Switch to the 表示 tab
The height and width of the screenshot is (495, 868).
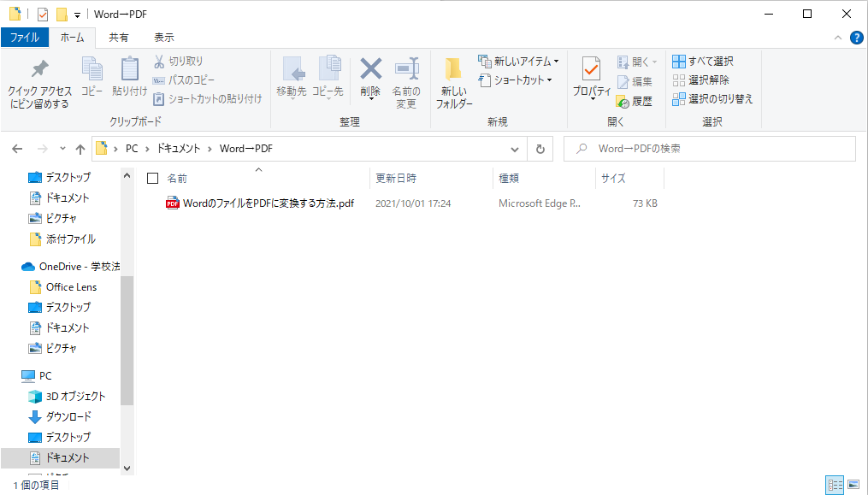[164, 38]
